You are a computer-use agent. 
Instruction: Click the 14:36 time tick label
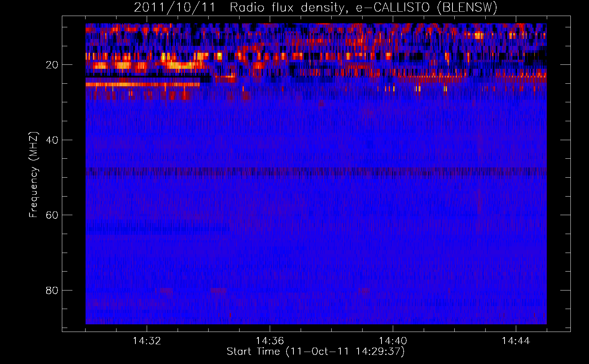click(270, 341)
